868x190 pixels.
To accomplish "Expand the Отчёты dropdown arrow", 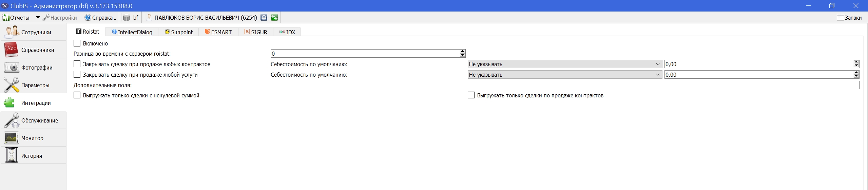I will click(x=38, y=18).
